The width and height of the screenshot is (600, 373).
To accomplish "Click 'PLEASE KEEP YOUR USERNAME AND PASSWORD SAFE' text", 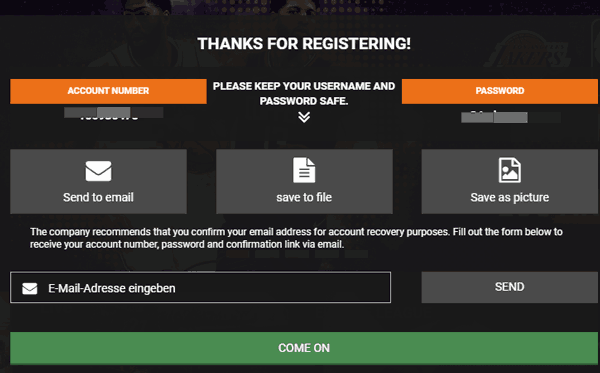I will coord(304,93).
